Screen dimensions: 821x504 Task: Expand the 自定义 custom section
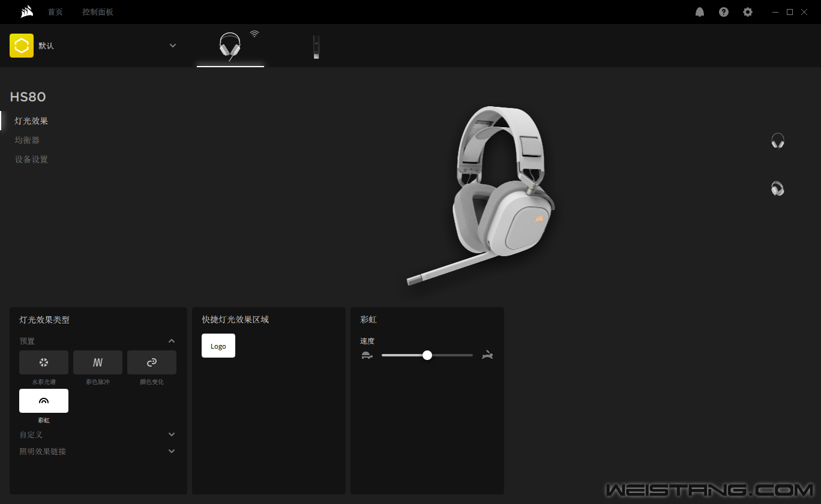tap(172, 434)
